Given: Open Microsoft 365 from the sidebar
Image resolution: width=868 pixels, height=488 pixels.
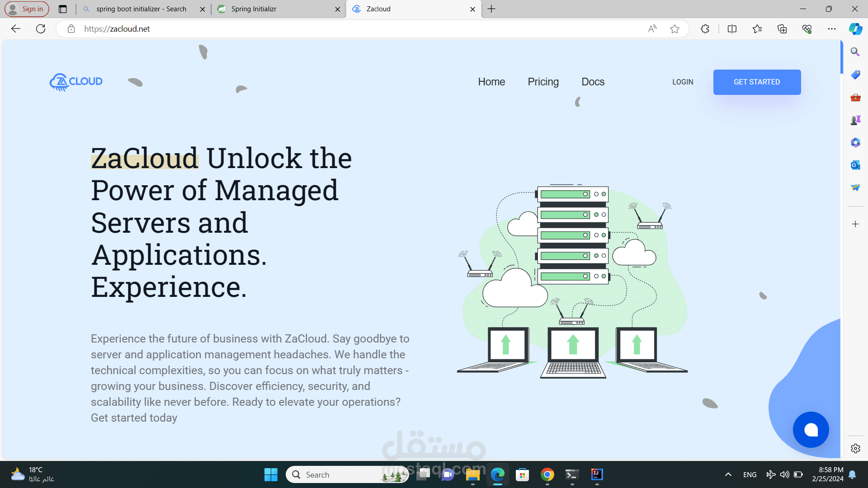Looking at the screenshot, I should (854, 142).
